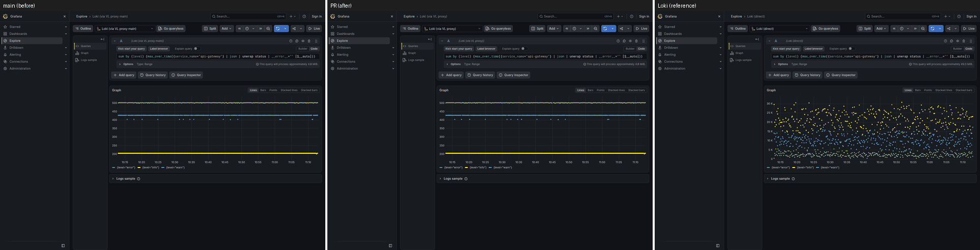The width and height of the screenshot is (980, 250).
Task: Switch graph to Stacked lines in PR (after) panel
Action: (x=616, y=90)
